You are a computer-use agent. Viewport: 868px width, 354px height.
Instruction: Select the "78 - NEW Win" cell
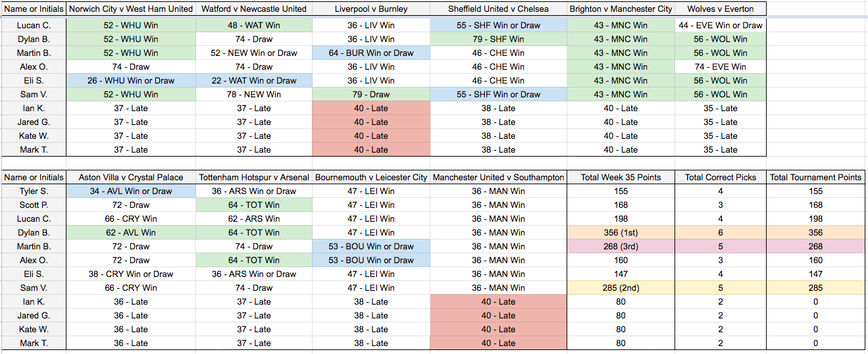click(254, 95)
